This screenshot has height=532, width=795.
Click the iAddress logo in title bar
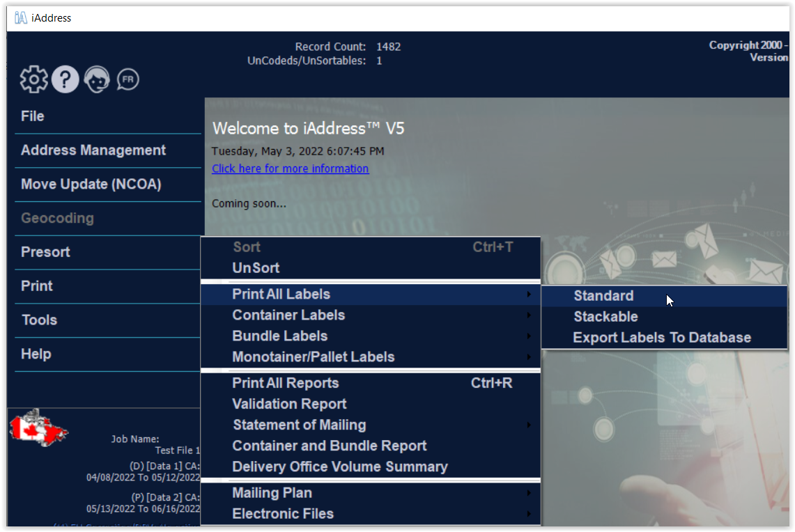20,17
